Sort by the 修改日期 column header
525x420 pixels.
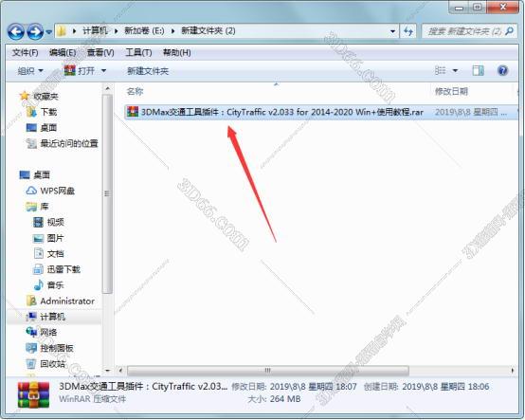[451, 91]
